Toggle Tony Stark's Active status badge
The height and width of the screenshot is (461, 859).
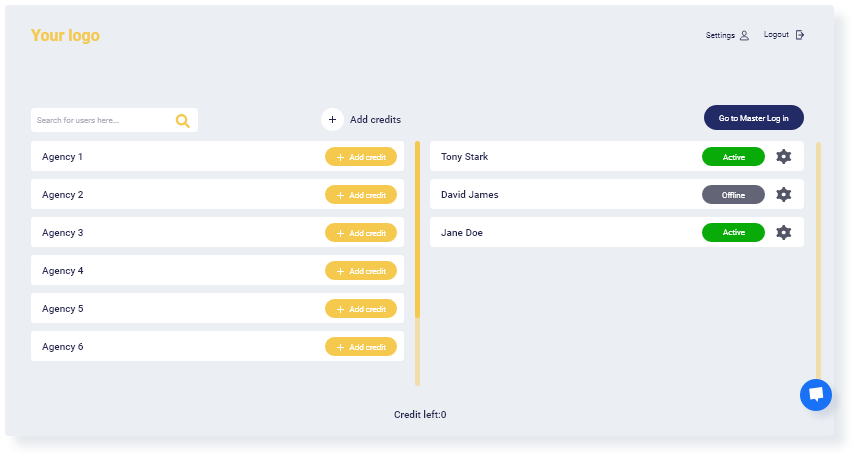(733, 157)
